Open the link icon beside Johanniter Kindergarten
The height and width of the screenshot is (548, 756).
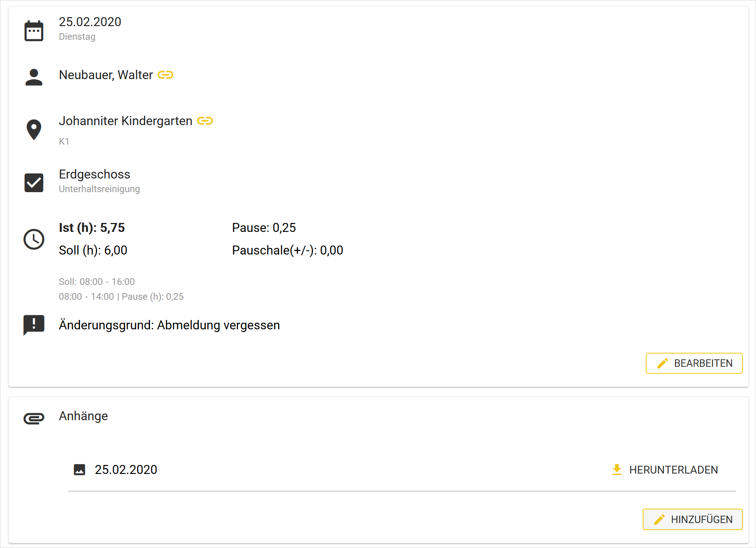(x=205, y=121)
